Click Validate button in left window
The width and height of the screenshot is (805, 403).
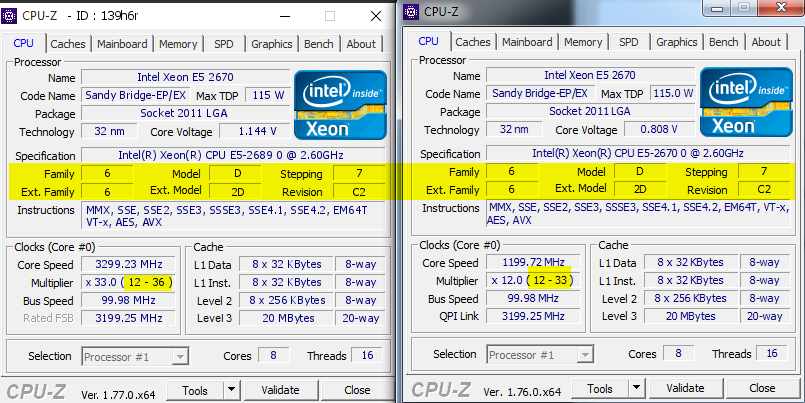[280, 391]
